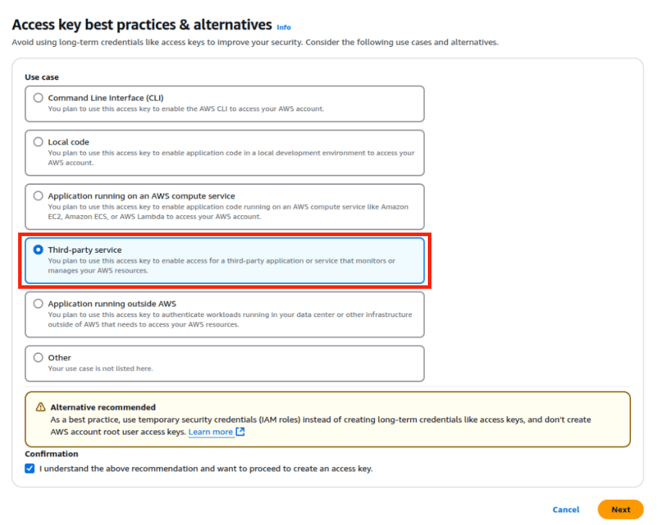Proceed with the orange Next button
Viewport: 670px width, 525px height.
coord(620,509)
